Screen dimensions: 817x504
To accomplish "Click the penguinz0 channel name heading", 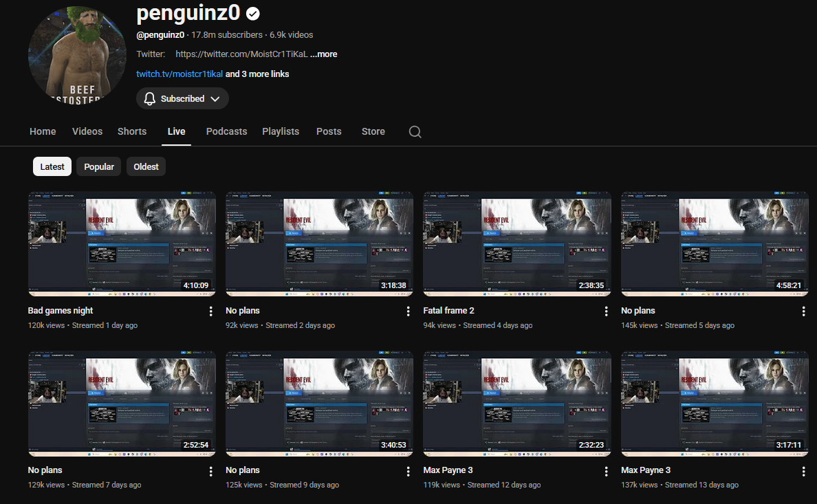I will [188, 13].
